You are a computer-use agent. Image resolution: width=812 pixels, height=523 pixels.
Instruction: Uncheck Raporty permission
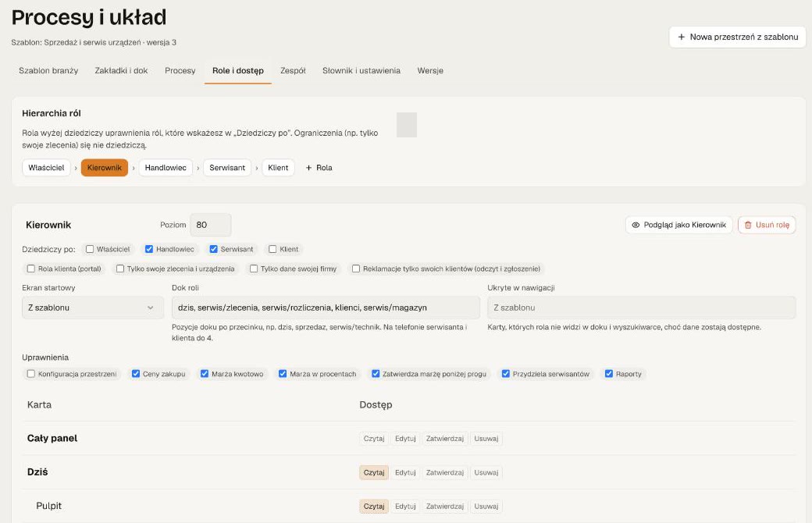(609, 374)
